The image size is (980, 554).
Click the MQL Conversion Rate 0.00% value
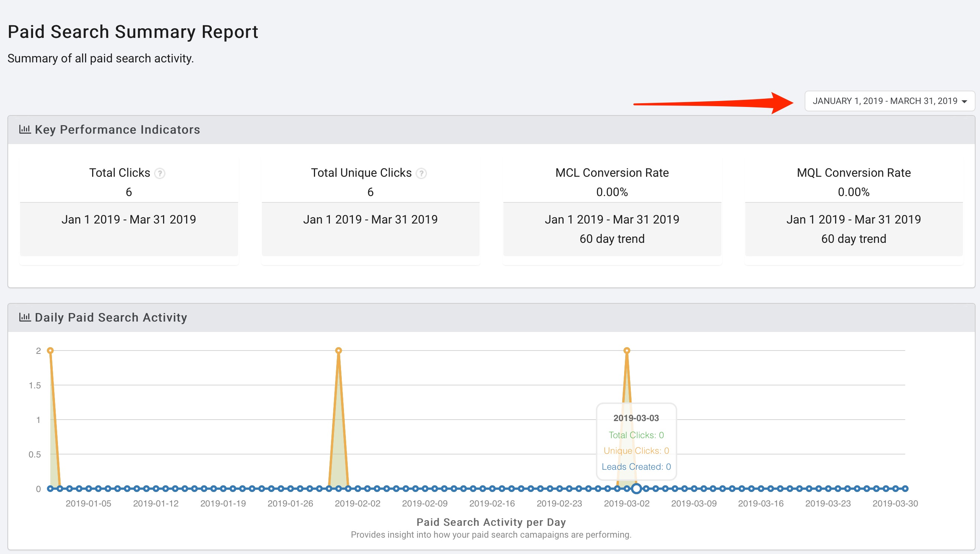pyautogui.click(x=854, y=192)
